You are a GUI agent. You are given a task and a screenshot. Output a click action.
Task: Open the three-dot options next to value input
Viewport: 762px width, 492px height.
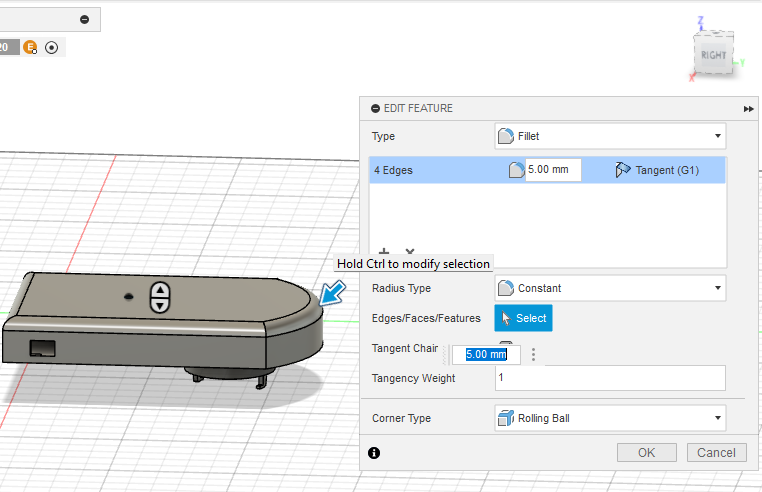533,354
